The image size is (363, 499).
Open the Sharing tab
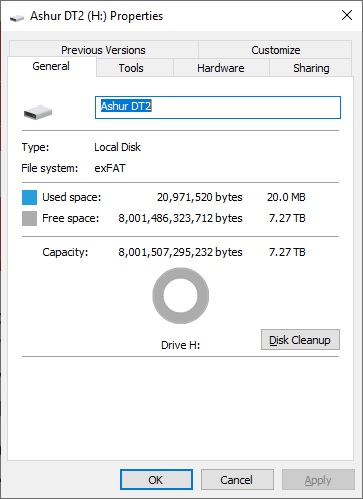[x=311, y=68]
